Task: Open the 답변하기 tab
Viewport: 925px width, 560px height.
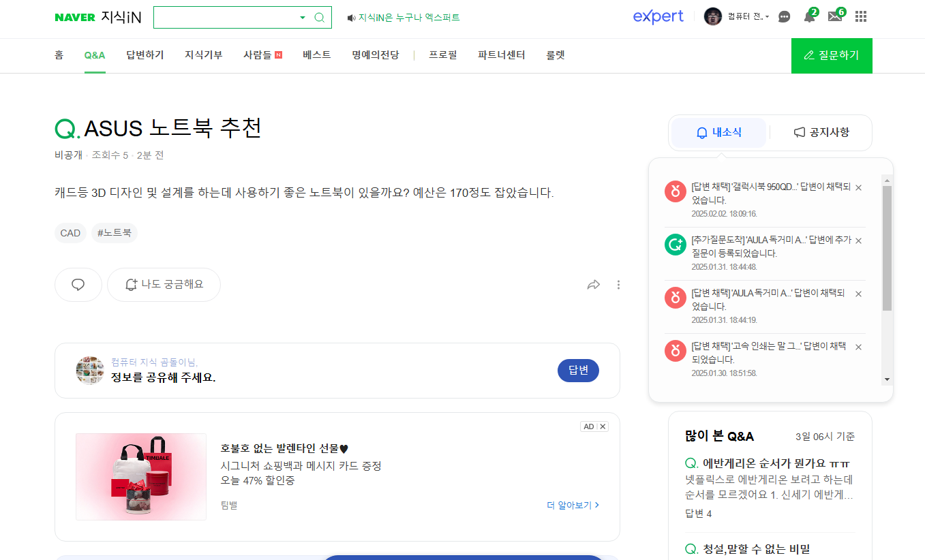Action: pos(145,55)
